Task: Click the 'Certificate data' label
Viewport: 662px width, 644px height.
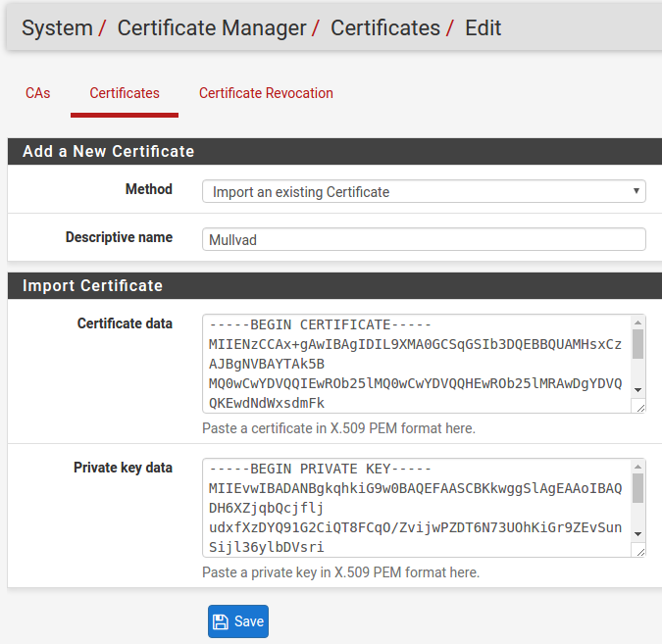Action: pyautogui.click(x=125, y=323)
